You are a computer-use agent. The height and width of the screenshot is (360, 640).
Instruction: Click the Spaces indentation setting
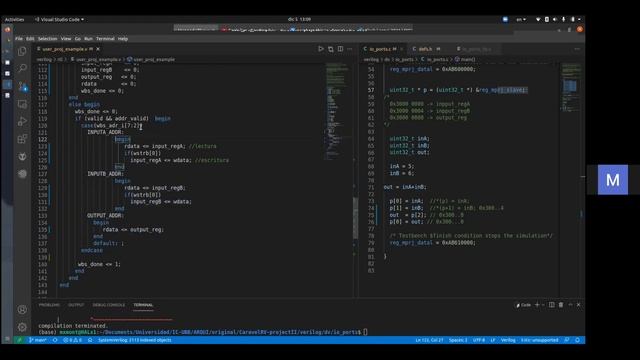click(x=458, y=340)
